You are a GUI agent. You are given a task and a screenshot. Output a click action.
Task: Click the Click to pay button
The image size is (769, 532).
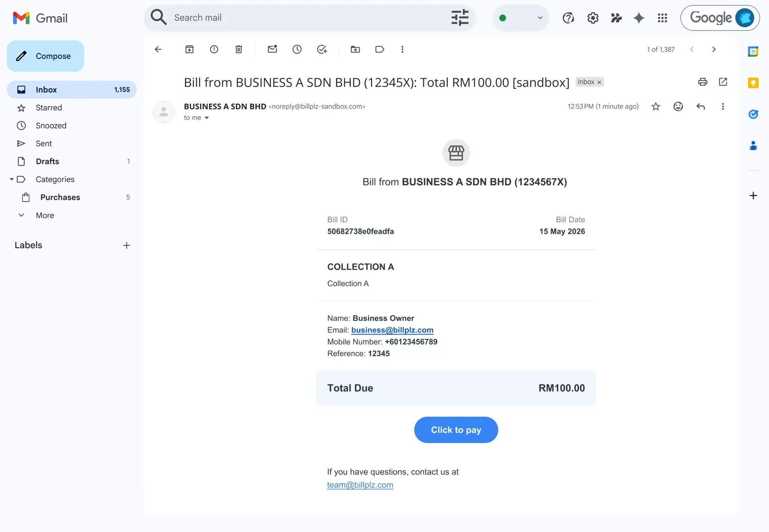coord(456,430)
